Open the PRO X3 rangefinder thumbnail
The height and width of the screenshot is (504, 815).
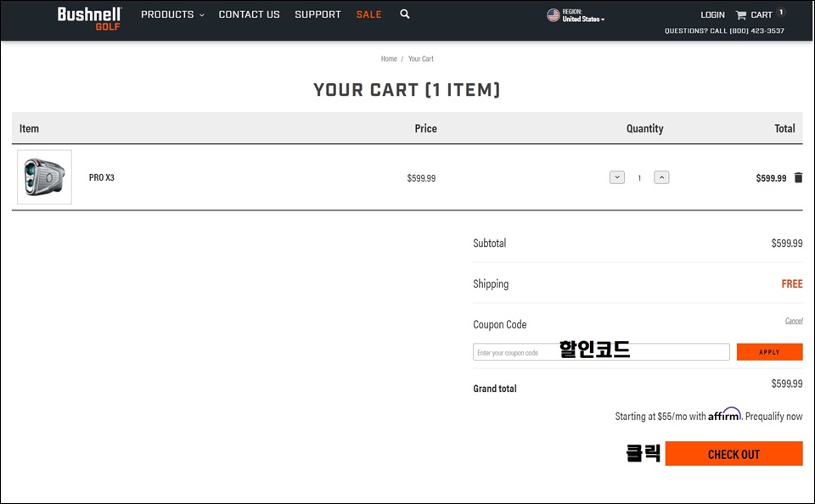(45, 177)
